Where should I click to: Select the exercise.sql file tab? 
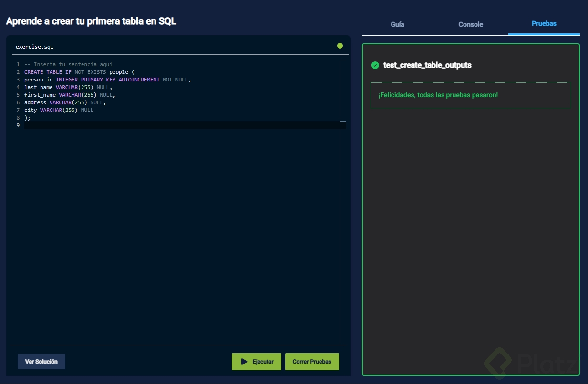(x=34, y=47)
